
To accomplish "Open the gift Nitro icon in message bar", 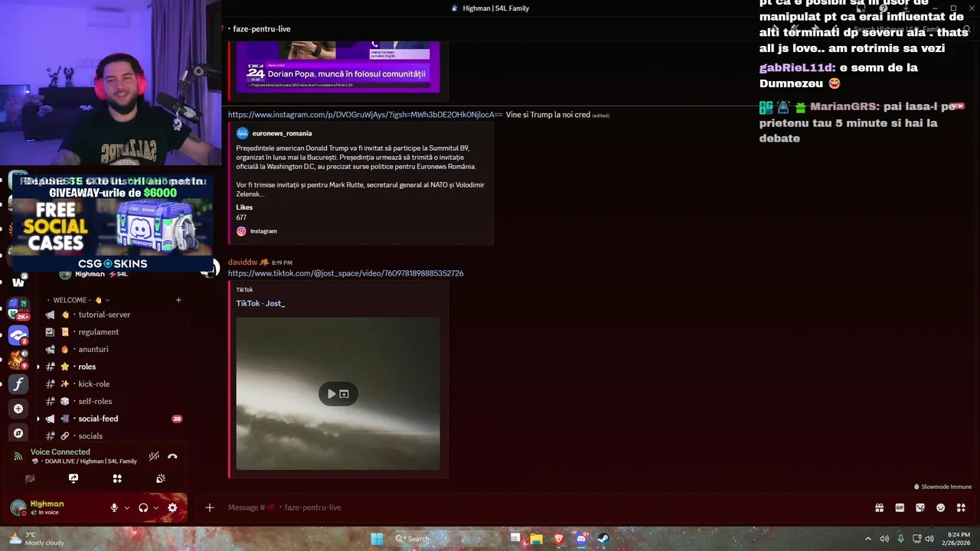I will pyautogui.click(x=879, y=507).
